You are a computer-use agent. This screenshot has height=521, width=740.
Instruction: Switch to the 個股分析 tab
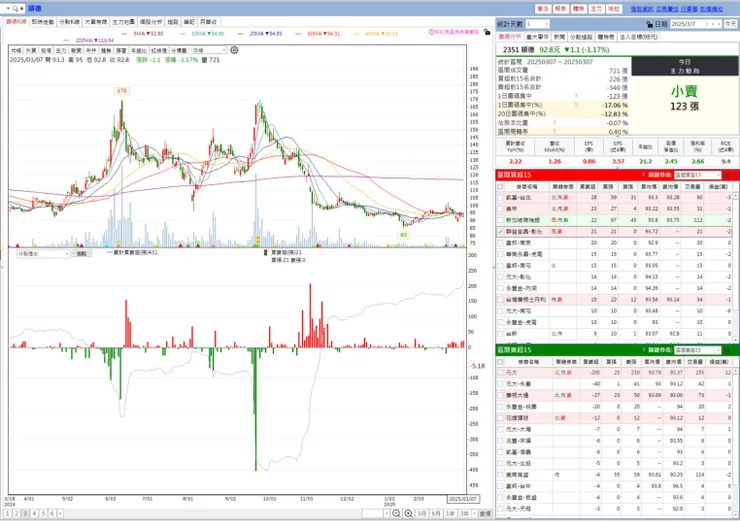(151, 22)
